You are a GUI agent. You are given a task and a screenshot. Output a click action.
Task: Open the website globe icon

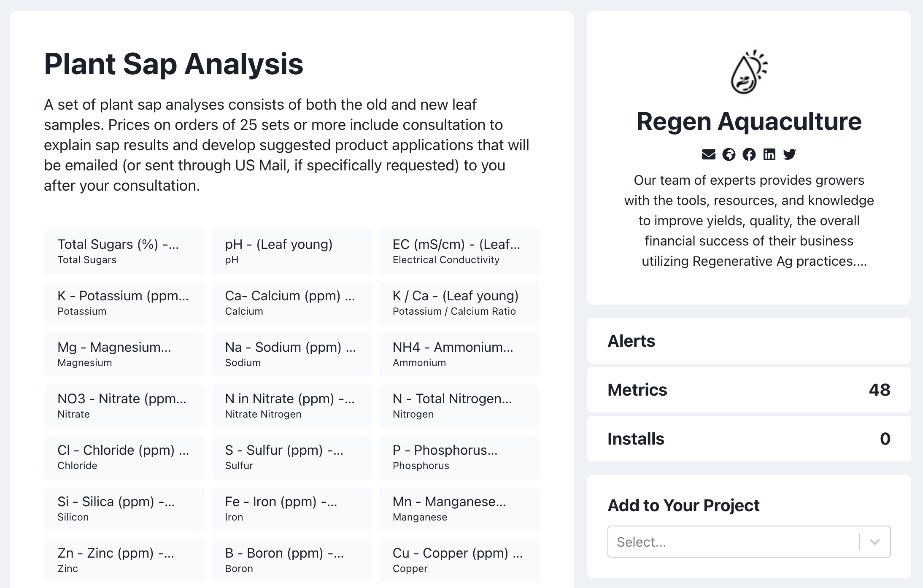click(729, 154)
